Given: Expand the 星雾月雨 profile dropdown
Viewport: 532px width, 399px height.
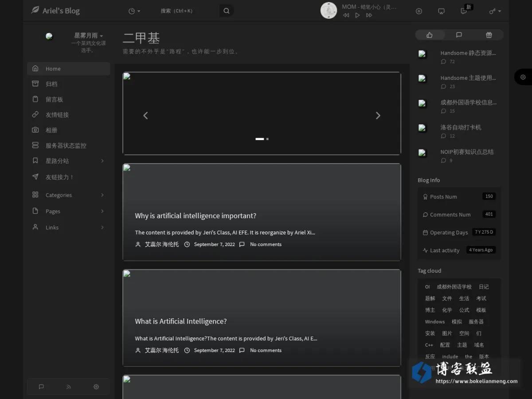Looking at the screenshot, I should [89, 35].
